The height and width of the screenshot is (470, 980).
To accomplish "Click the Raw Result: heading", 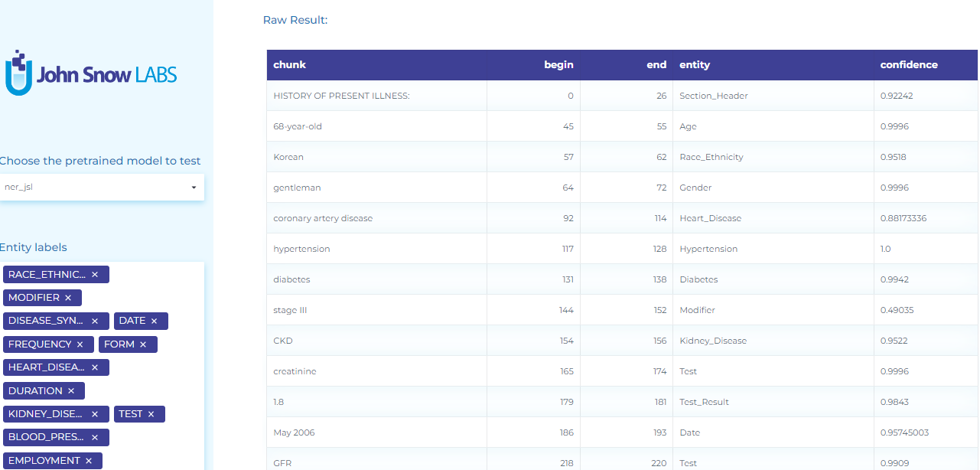I will (x=295, y=20).
